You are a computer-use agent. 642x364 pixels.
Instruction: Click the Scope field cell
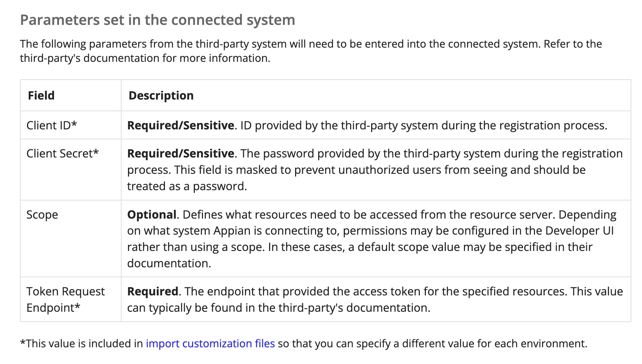(71, 239)
